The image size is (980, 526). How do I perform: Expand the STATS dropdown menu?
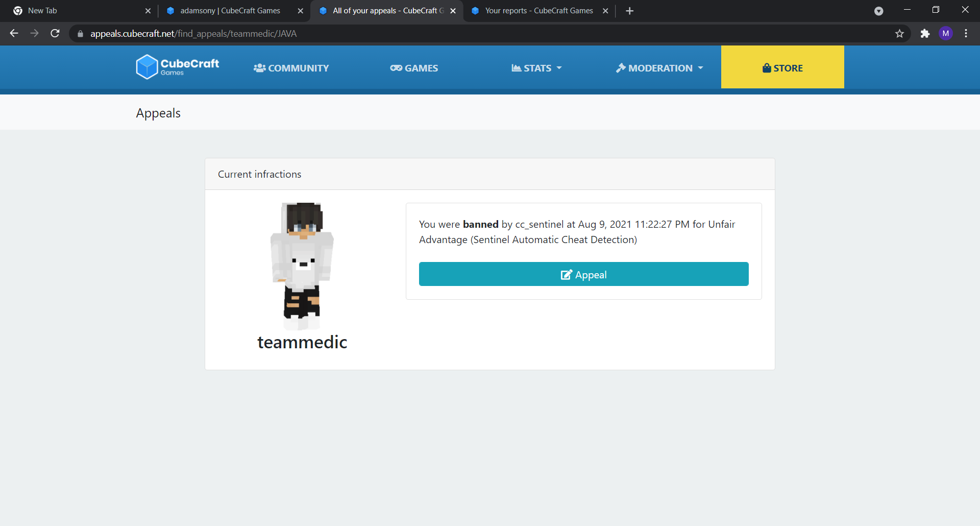(x=536, y=68)
